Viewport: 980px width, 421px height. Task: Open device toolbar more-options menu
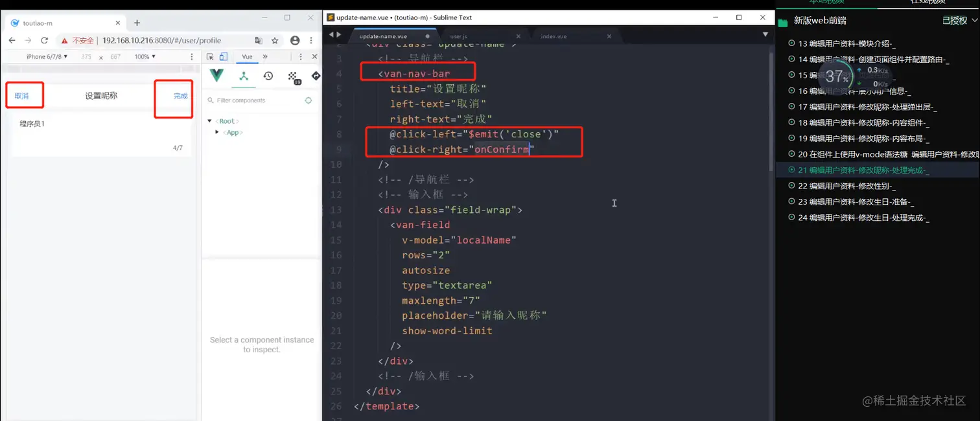(192, 57)
